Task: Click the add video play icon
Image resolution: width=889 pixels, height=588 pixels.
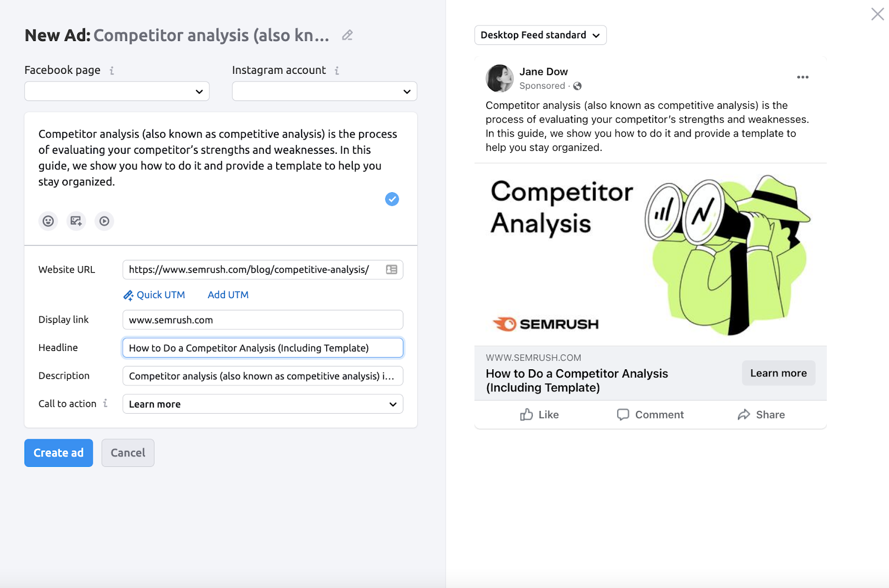Action: click(104, 221)
